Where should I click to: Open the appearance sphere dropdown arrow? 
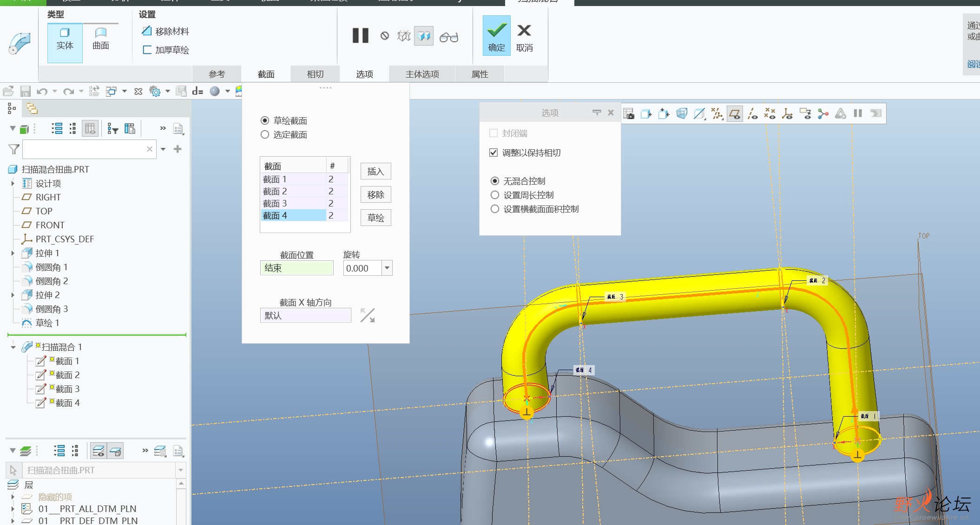pyautogui.click(x=228, y=91)
